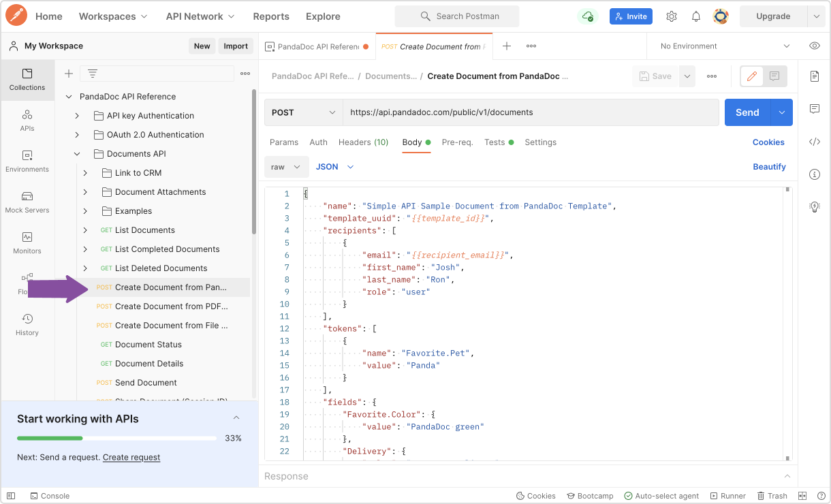Click the request URL input field
This screenshot has height=504, width=831.
click(530, 112)
